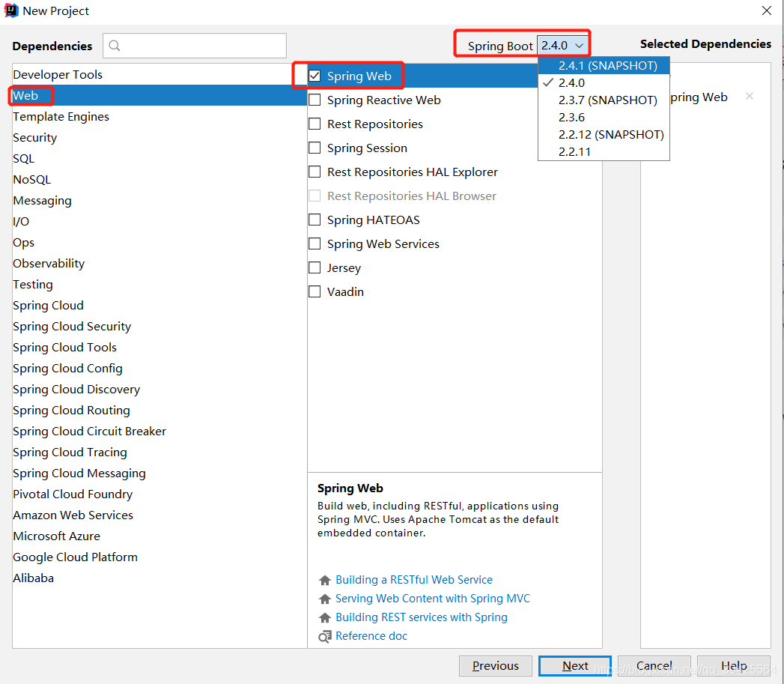The height and width of the screenshot is (684, 784).
Task: Click the Next button
Action: pyautogui.click(x=575, y=666)
